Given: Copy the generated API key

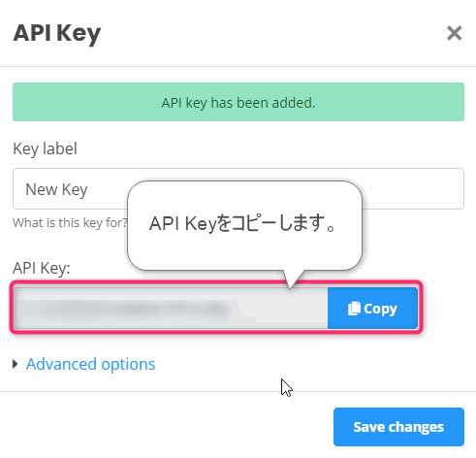Looking at the screenshot, I should (372, 309).
